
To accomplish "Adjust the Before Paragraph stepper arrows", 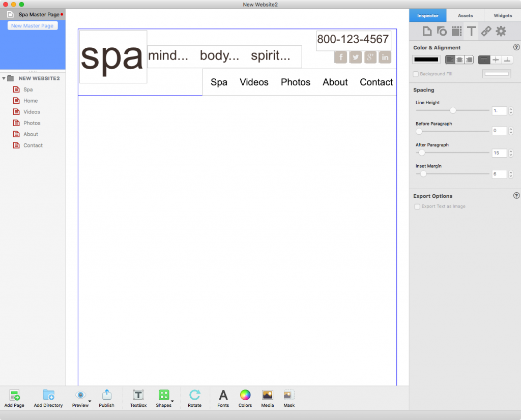I will 511,131.
